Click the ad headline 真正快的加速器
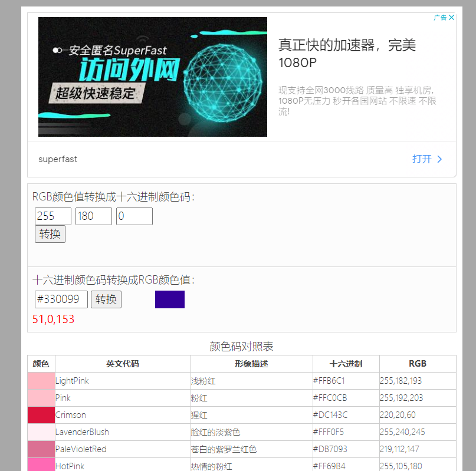476x471 pixels. click(x=347, y=54)
